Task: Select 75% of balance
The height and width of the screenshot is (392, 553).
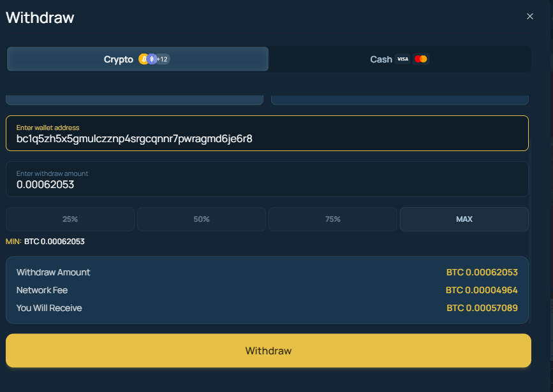Action: pos(333,219)
